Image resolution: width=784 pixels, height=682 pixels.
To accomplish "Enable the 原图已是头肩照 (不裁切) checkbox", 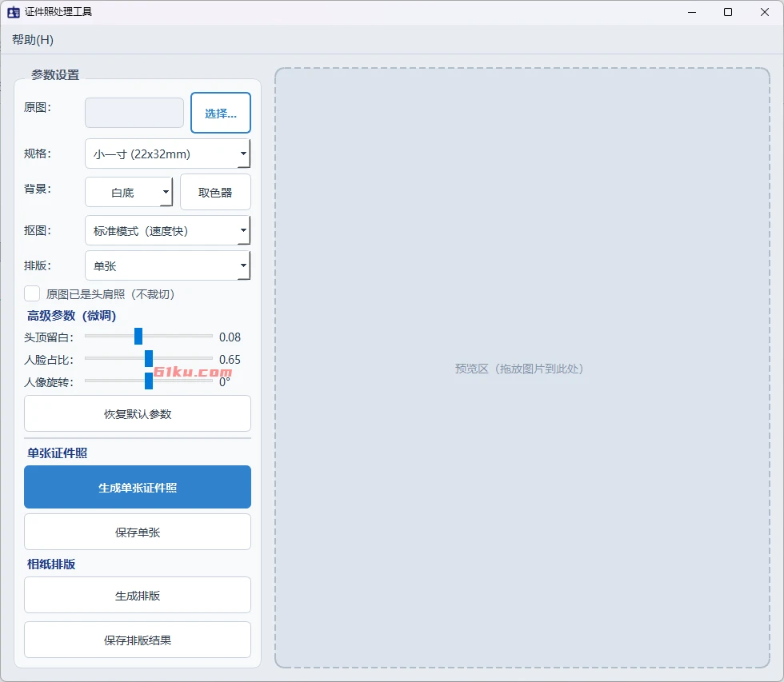I will click(32, 293).
